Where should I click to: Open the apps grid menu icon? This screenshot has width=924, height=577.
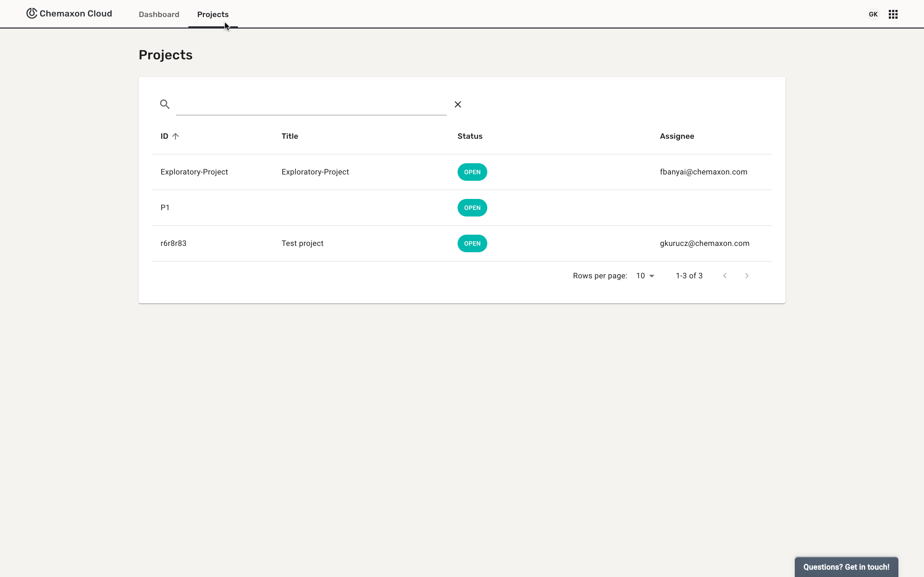pos(893,15)
